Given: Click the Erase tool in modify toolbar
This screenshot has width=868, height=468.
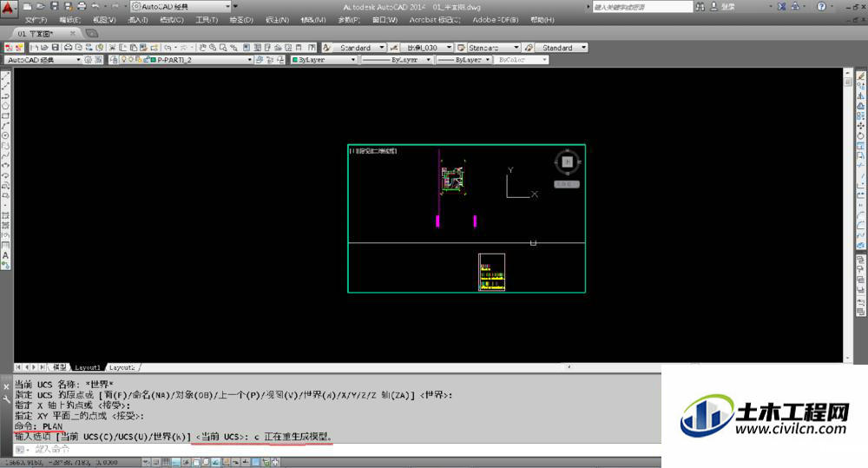Looking at the screenshot, I should tap(861, 76).
